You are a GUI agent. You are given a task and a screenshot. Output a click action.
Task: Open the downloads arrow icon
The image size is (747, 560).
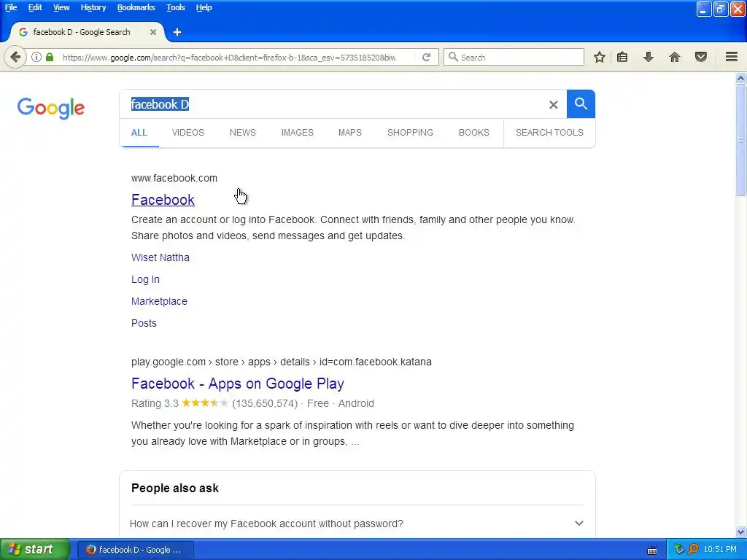click(x=649, y=57)
